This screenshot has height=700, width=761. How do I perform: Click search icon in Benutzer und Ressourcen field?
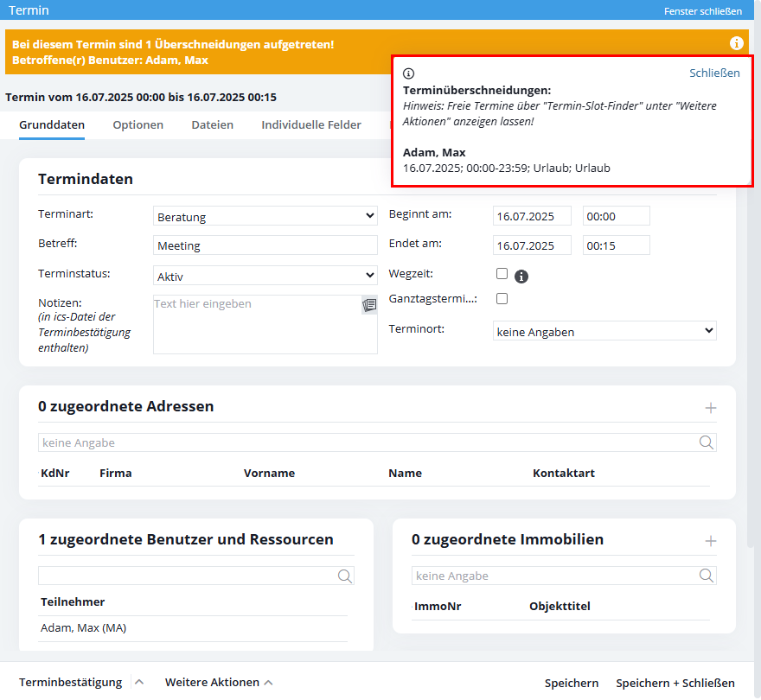pos(344,576)
